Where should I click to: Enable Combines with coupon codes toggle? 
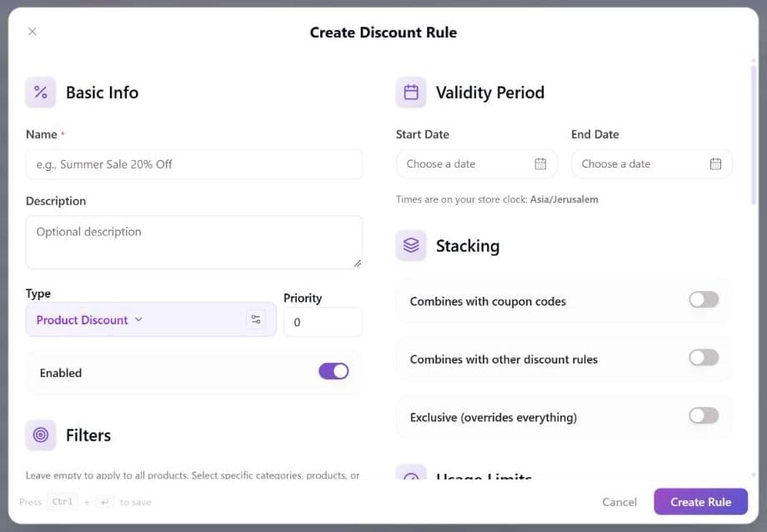[704, 299]
